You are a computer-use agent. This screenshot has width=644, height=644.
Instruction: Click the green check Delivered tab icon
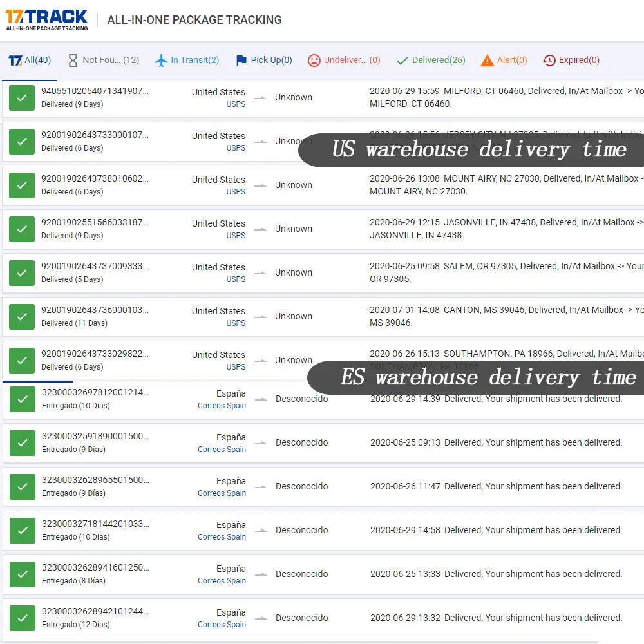[402, 61]
